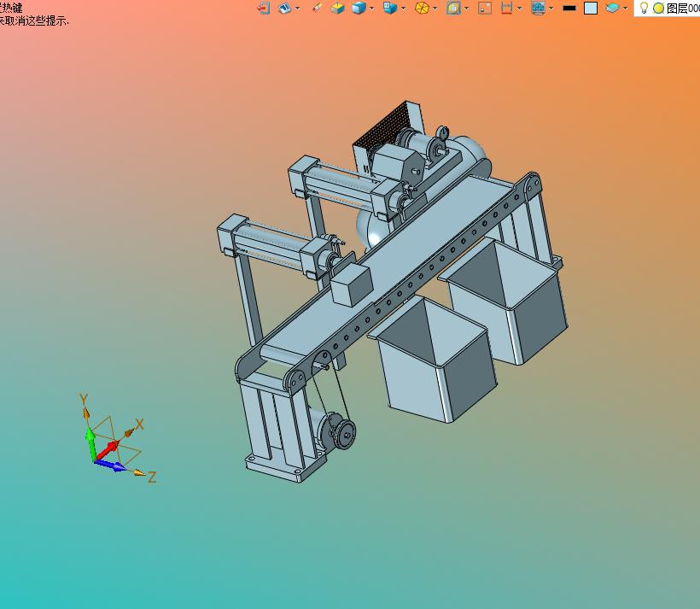Click the 图层 layer name field
This screenshot has height=609, width=700.
[x=683, y=8]
